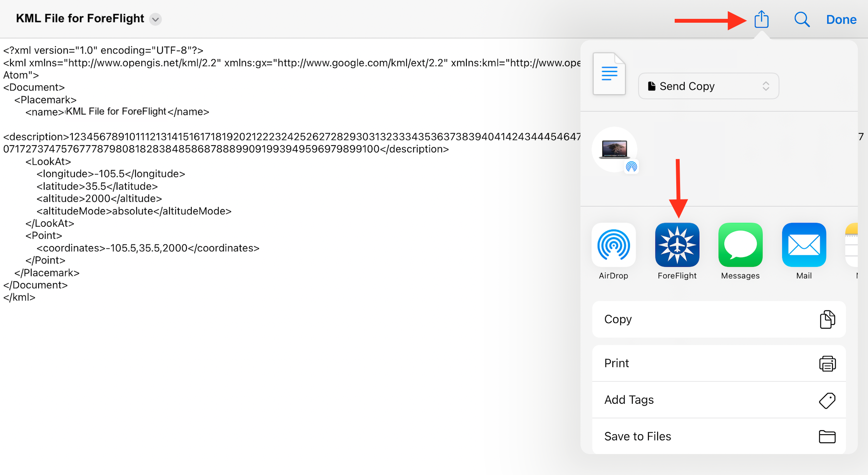
Task: Share file via AirDrop icon
Action: 613,245
